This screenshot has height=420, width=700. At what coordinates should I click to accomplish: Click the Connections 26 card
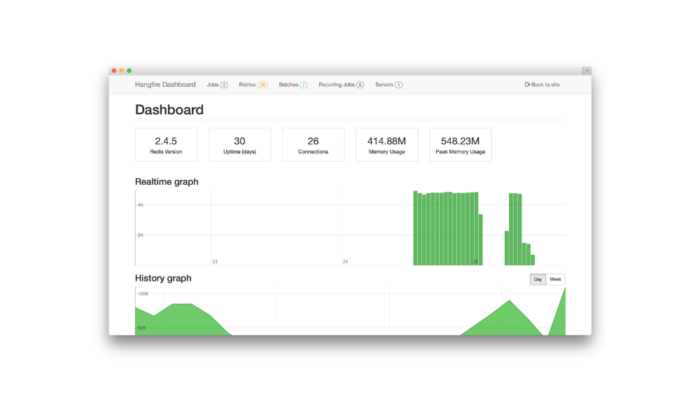(x=313, y=145)
